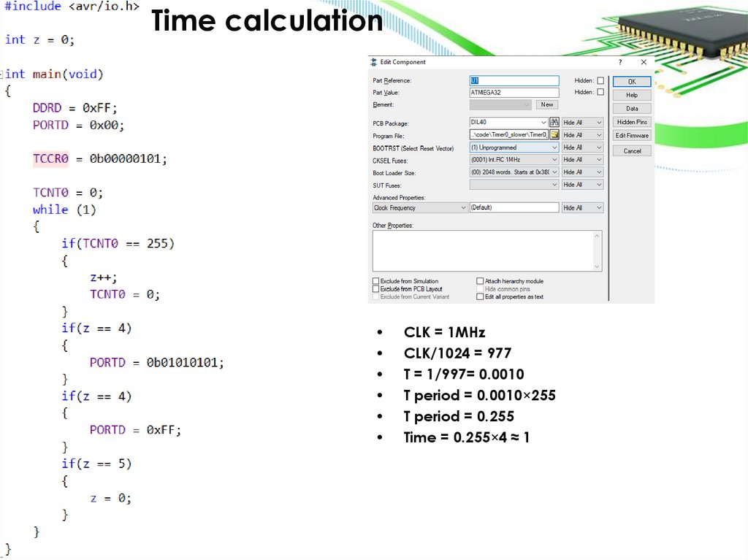Image resolution: width=748 pixels, height=560 pixels.
Task: Click the OK button
Action: point(632,82)
